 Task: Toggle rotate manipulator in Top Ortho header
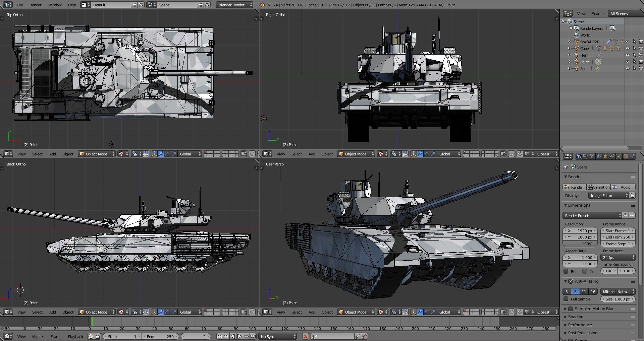[x=167, y=154]
